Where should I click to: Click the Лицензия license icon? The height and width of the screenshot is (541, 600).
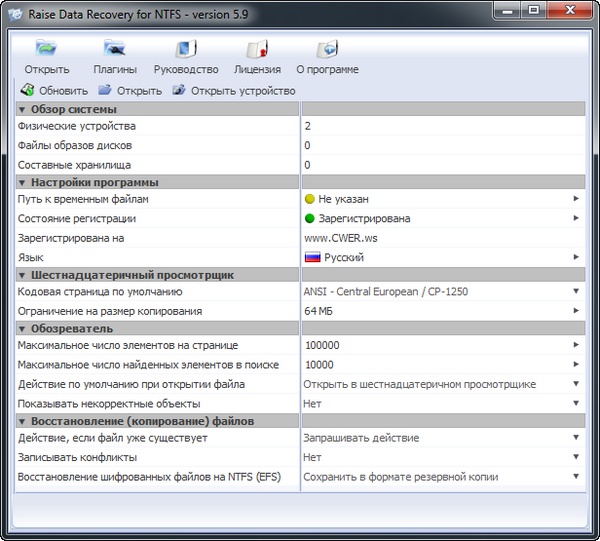(257, 49)
